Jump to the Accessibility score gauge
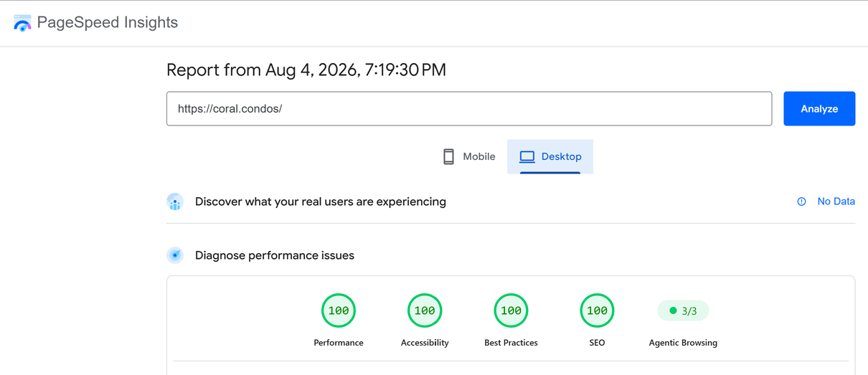Screen dimensions: 868x375 425,311
